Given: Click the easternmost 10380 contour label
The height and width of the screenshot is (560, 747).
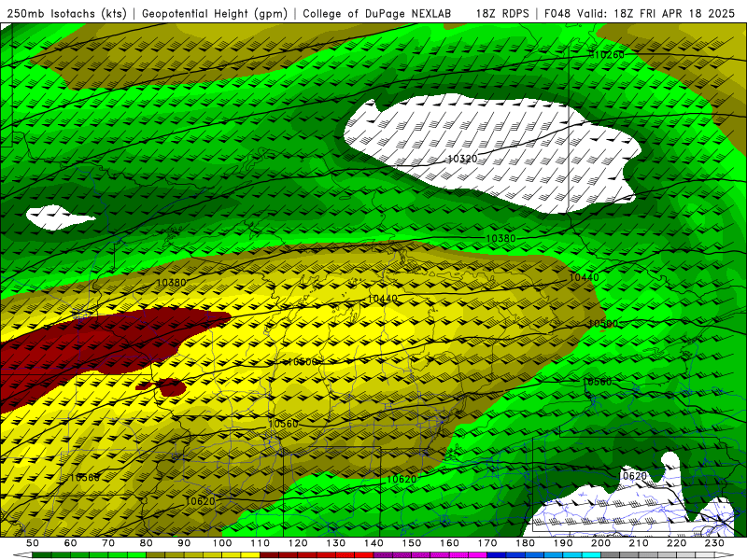Looking at the screenshot, I should coord(500,239).
